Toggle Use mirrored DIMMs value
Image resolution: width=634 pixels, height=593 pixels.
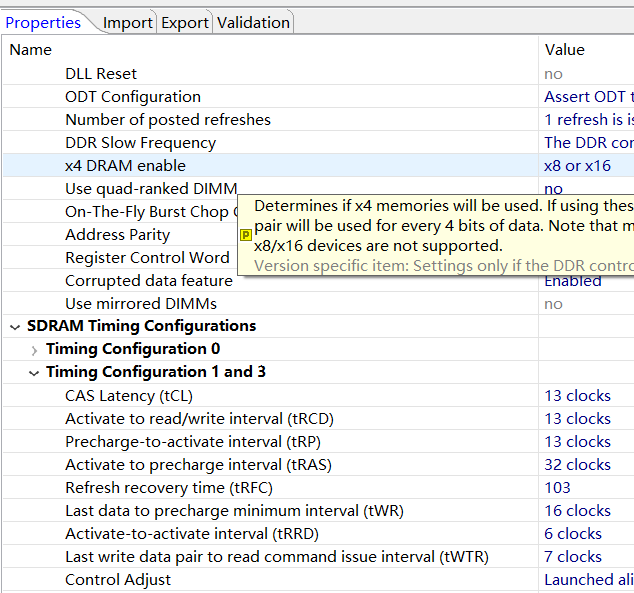click(x=553, y=304)
